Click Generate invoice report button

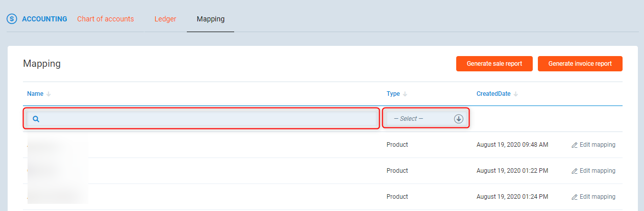(580, 64)
